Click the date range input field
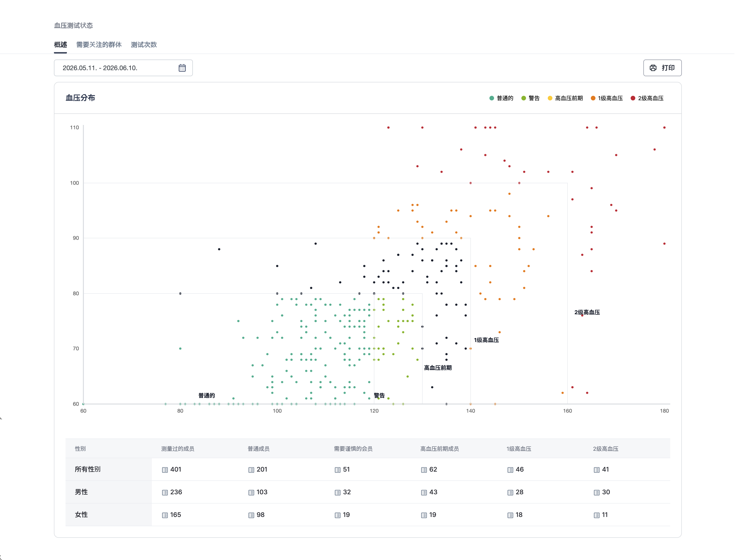This screenshot has width=739, height=560. tap(123, 68)
